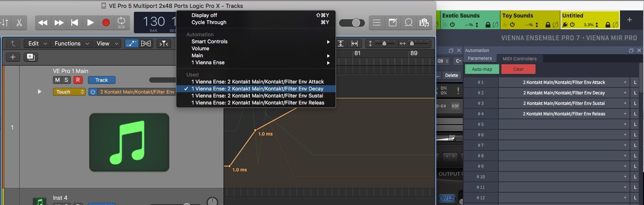Select Display off in automation menu
This screenshot has width=644, height=205.
coord(256,15)
